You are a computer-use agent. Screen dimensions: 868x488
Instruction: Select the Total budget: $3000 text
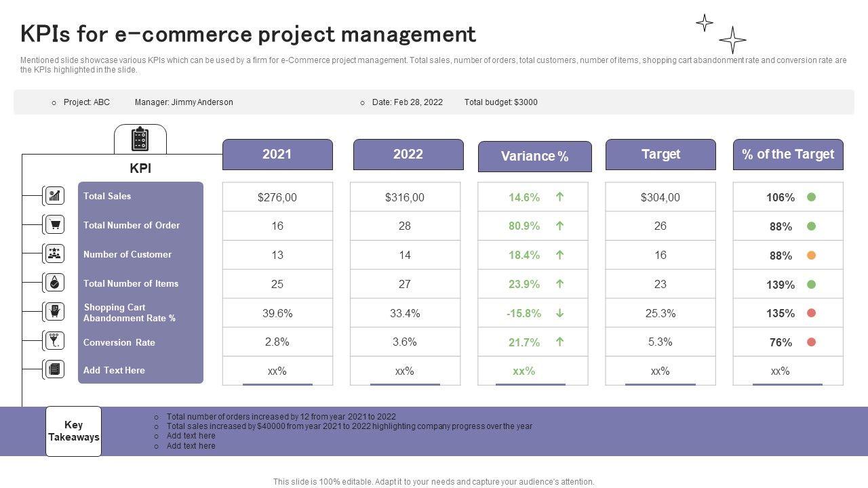tap(501, 102)
